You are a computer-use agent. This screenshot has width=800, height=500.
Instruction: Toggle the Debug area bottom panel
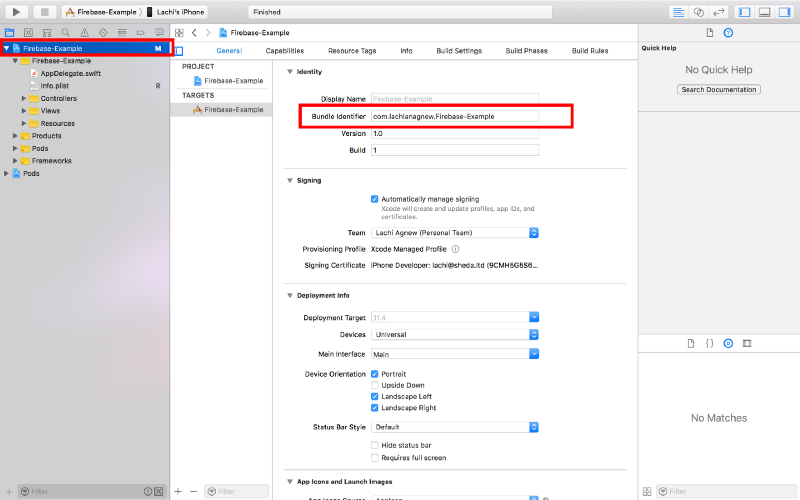pos(764,12)
